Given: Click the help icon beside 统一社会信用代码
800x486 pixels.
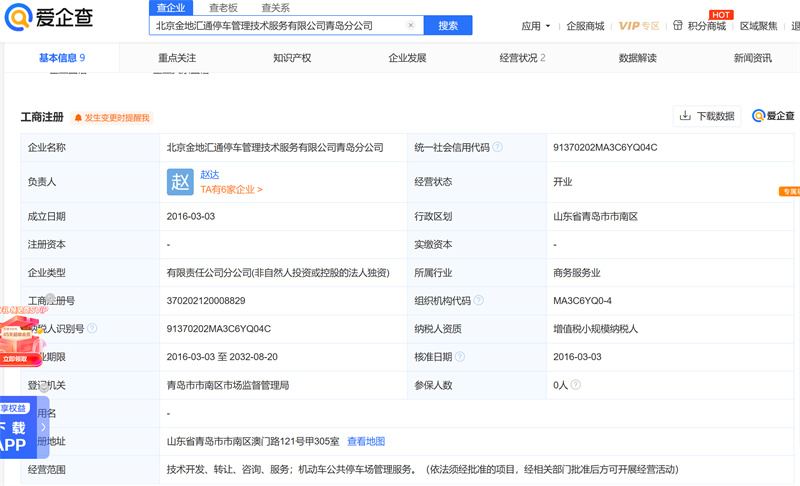Looking at the screenshot, I should [498, 148].
